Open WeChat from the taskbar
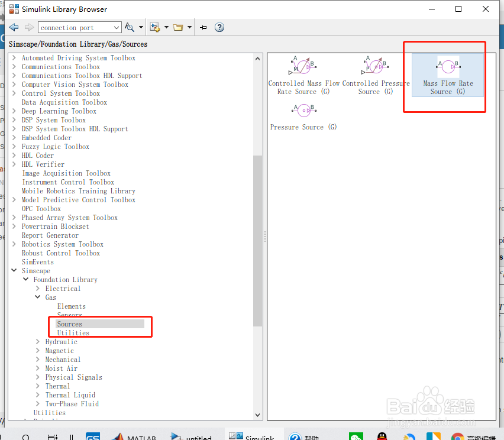This screenshot has width=504, height=440. [x=356, y=436]
